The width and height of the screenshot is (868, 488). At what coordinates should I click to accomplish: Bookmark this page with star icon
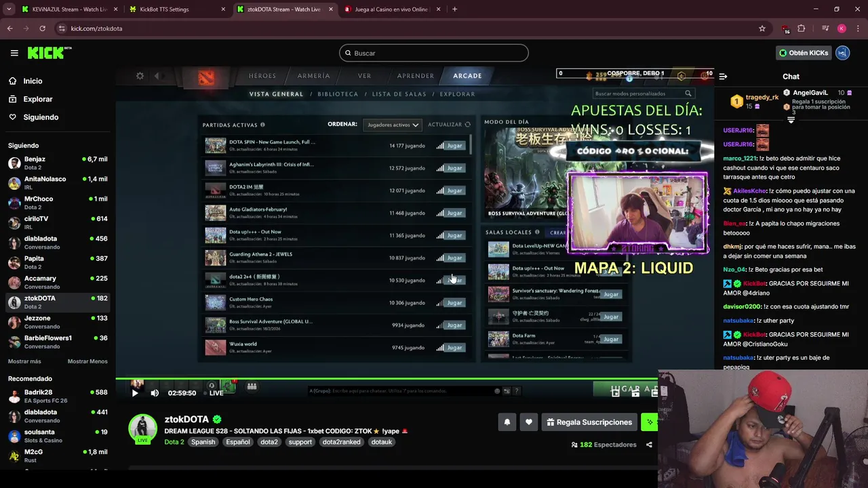tap(762, 28)
